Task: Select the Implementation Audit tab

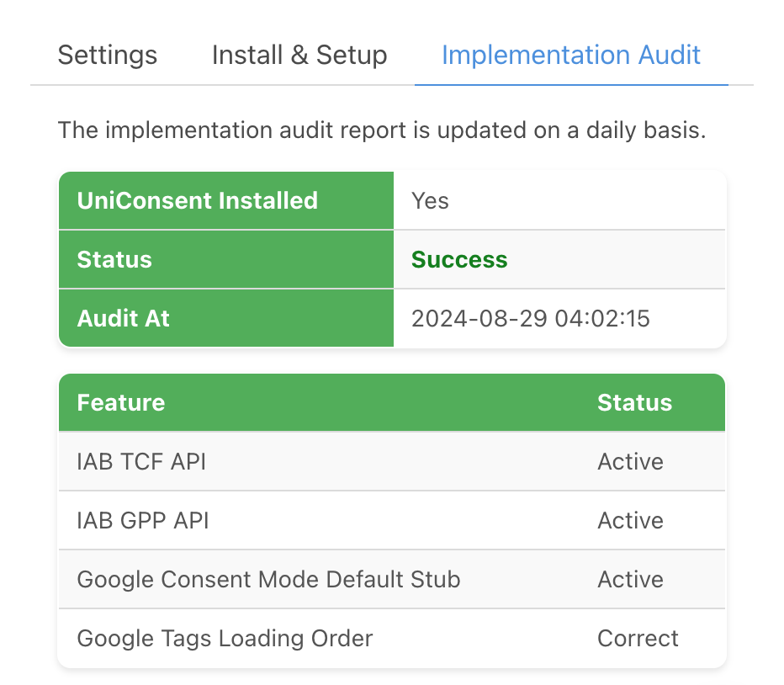Action: coord(570,56)
